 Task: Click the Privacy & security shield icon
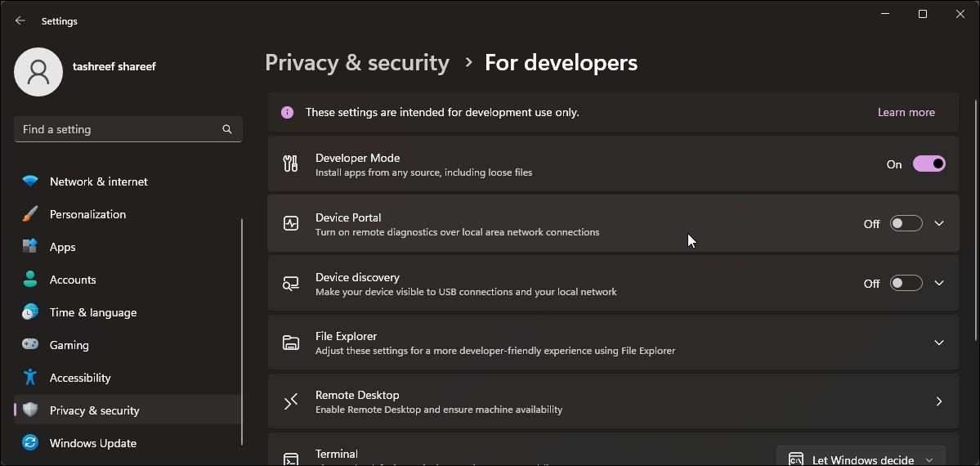(30, 410)
